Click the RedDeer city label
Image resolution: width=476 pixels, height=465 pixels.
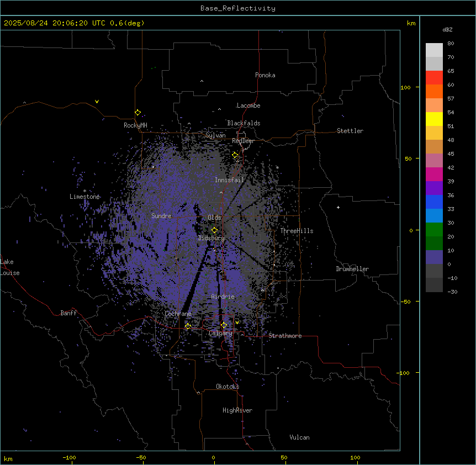pyautogui.click(x=243, y=141)
